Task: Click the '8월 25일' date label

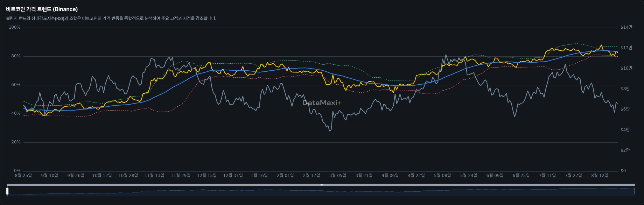Action: click(23, 176)
